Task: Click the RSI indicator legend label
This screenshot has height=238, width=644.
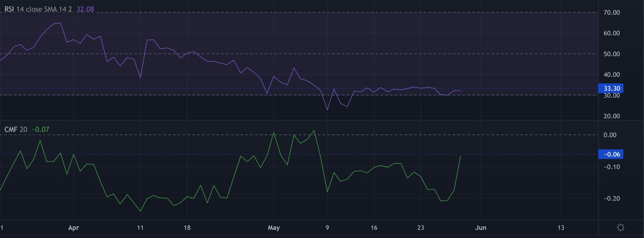Action: click(38, 9)
